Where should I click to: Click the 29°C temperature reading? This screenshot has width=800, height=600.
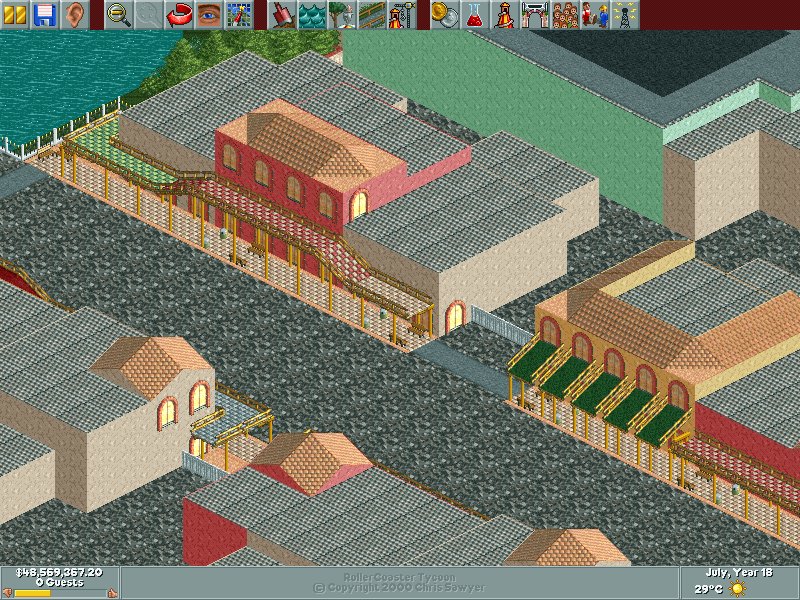tap(709, 589)
